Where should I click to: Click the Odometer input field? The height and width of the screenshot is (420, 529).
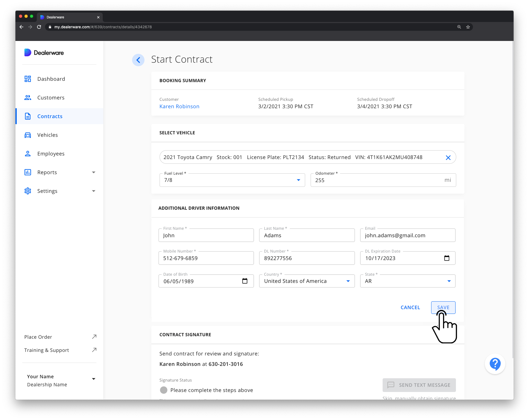[371, 180]
